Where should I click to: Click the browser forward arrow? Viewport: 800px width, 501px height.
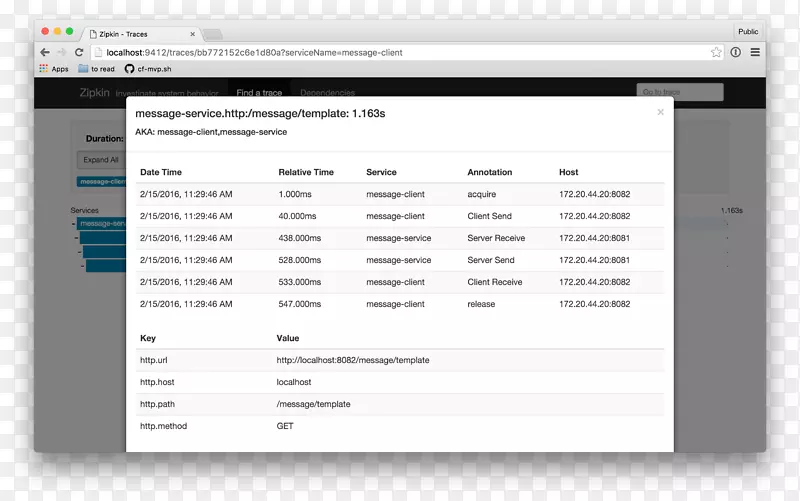click(x=62, y=52)
